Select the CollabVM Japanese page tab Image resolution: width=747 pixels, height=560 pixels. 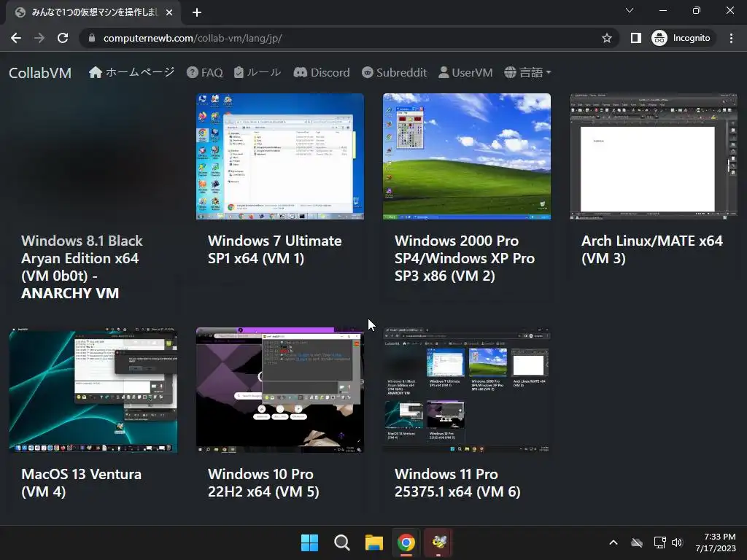point(93,12)
